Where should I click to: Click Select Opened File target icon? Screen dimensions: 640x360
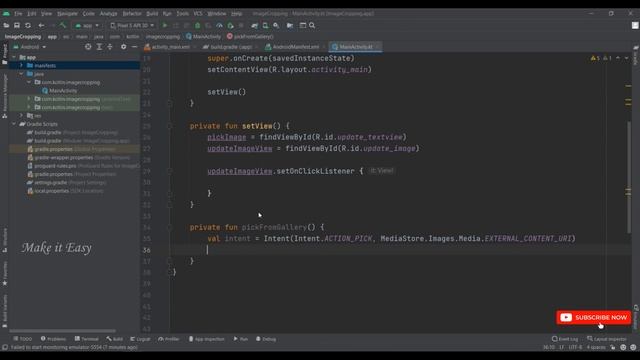click(x=88, y=47)
